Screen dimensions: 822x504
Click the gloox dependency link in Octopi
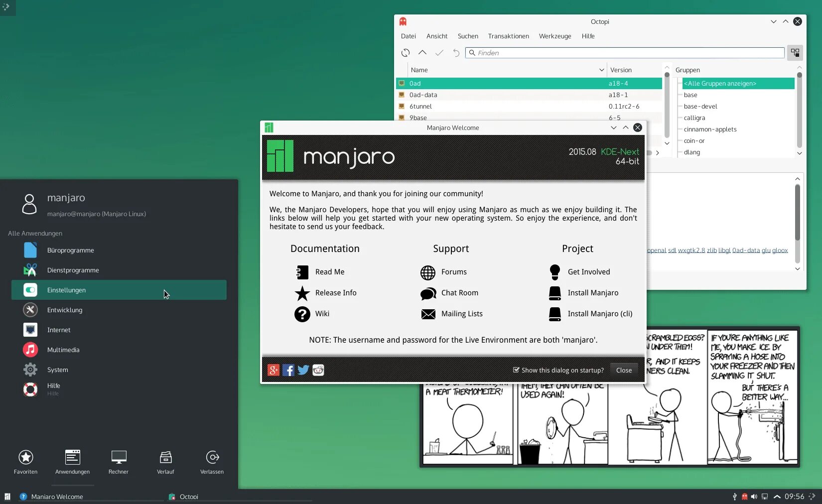(780, 251)
